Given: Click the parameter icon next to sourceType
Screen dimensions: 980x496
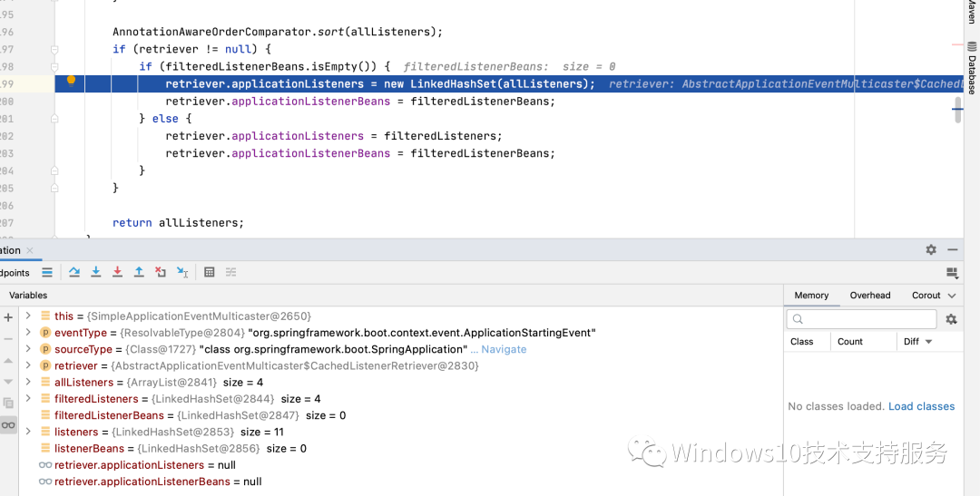Looking at the screenshot, I should tap(45, 349).
